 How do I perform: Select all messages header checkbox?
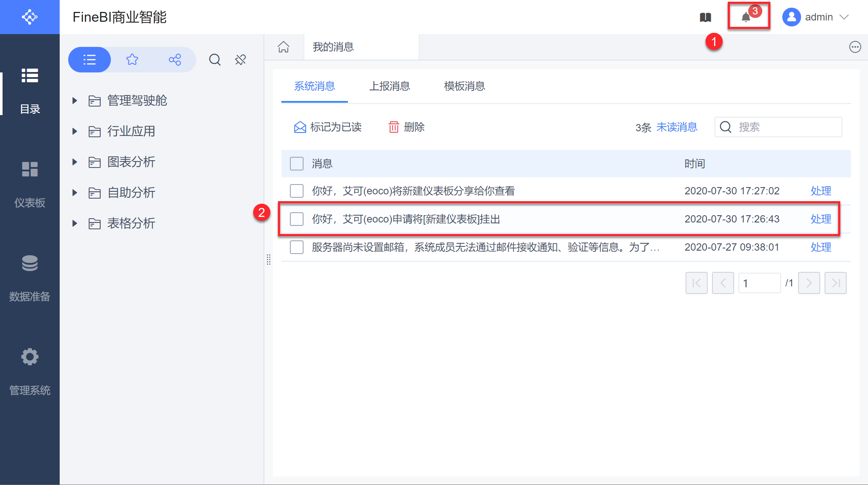[x=297, y=164]
